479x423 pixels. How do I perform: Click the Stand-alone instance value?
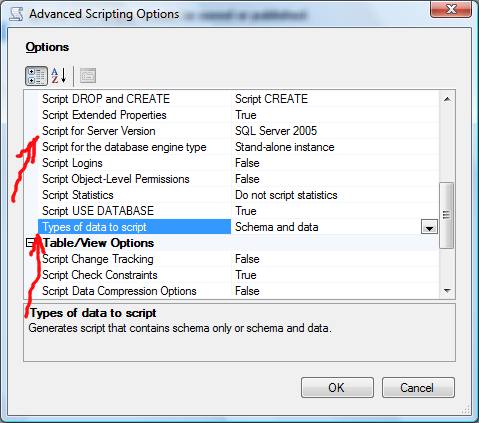[285, 147]
